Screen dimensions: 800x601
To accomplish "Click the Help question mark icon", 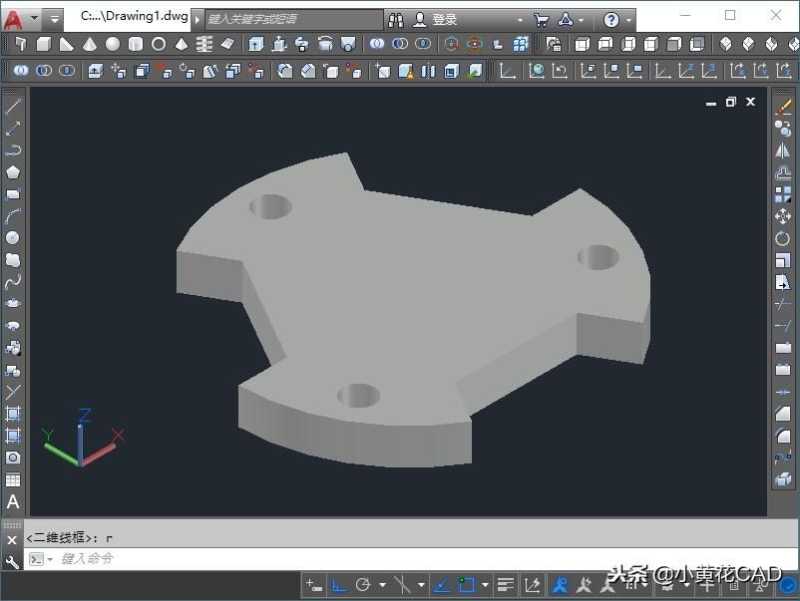I will coord(610,17).
